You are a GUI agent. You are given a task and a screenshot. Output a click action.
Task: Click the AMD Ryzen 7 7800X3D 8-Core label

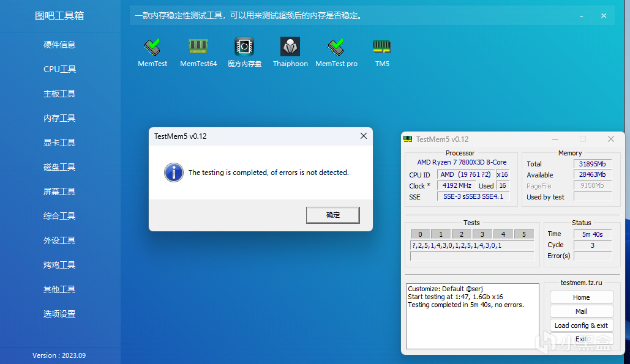point(462,162)
